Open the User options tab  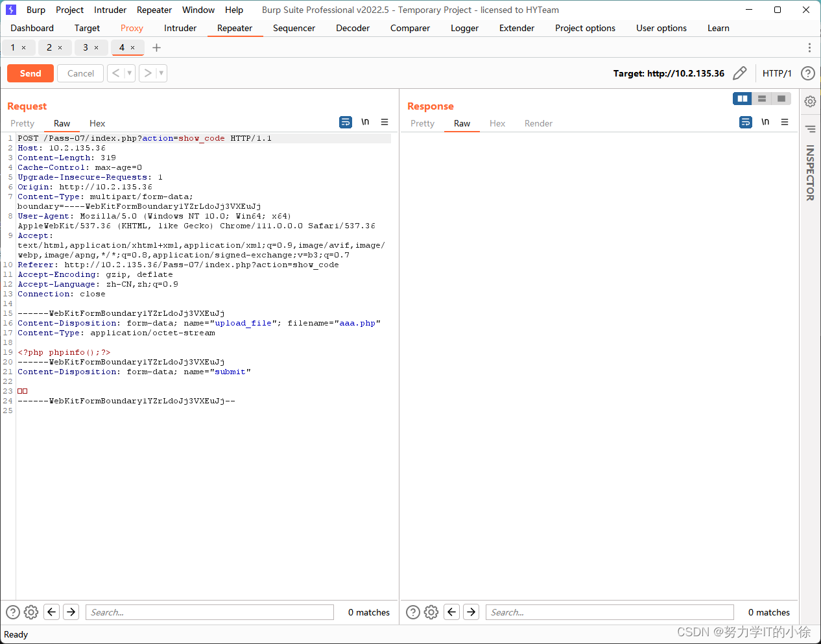pyautogui.click(x=661, y=28)
